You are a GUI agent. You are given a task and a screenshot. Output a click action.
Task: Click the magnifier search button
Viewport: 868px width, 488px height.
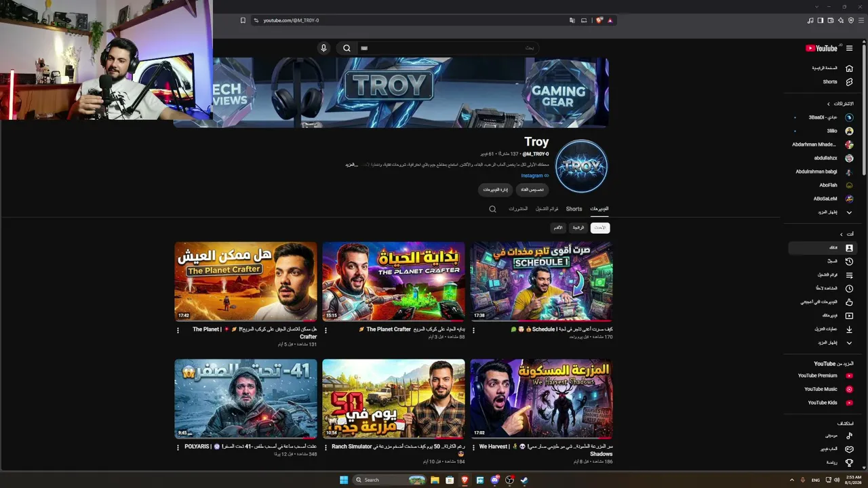(x=347, y=48)
